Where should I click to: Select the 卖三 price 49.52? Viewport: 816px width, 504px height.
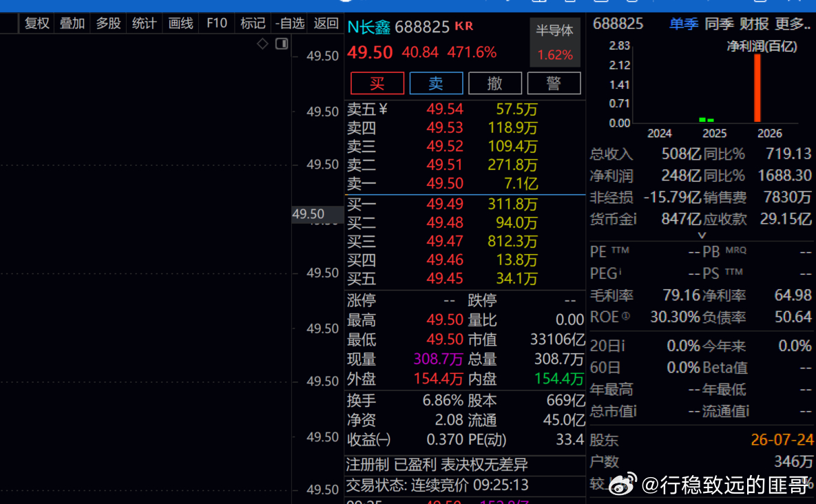pyautogui.click(x=444, y=146)
